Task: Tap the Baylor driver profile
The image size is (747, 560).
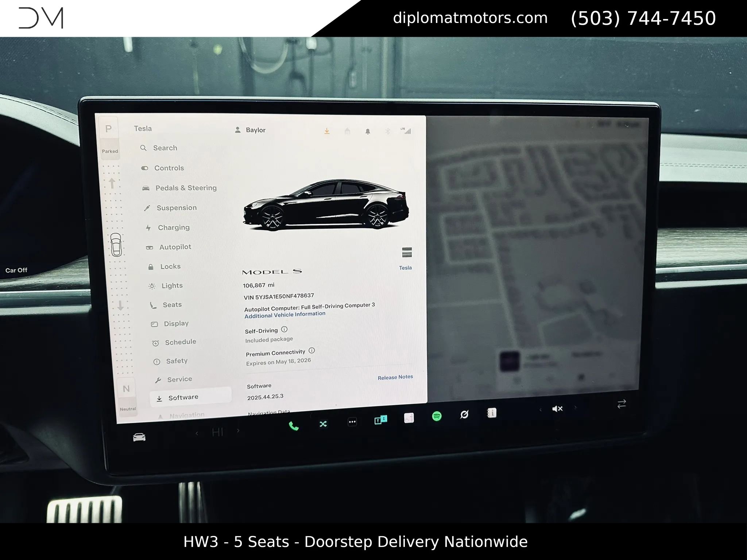Action: coord(250,130)
